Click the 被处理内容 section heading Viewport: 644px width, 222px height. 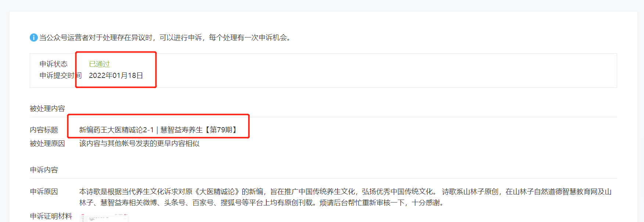[47, 108]
